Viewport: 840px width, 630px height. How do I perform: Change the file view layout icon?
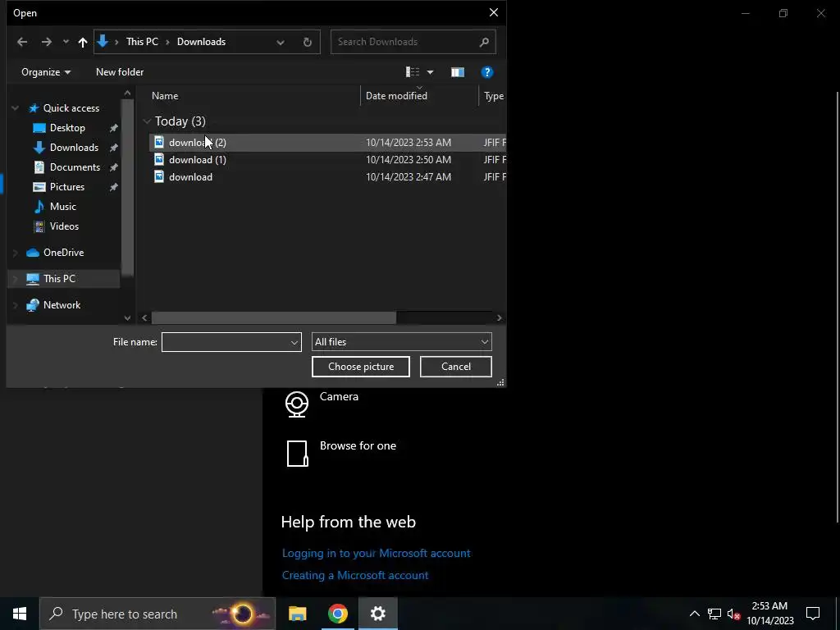pyautogui.click(x=413, y=72)
